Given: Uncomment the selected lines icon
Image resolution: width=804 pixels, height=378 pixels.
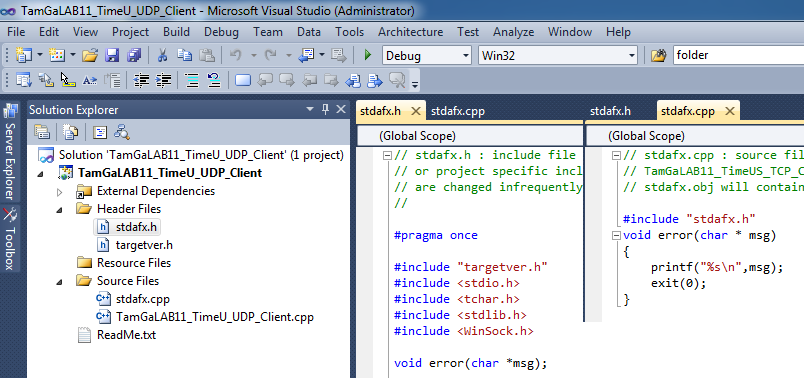Looking at the screenshot, I should [214, 80].
